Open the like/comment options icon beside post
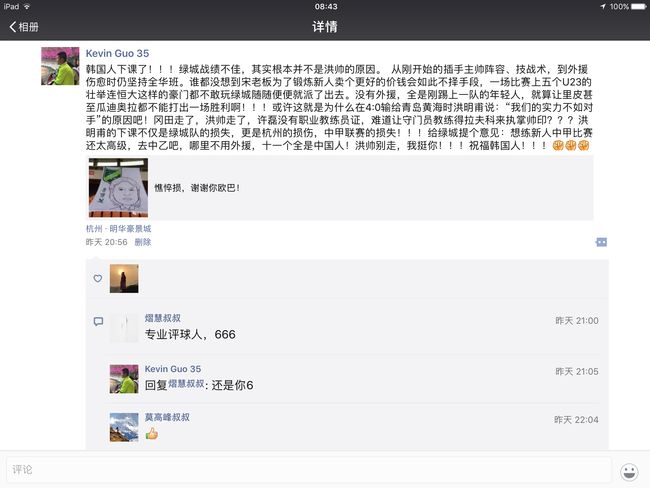The image size is (650, 488). (601, 242)
